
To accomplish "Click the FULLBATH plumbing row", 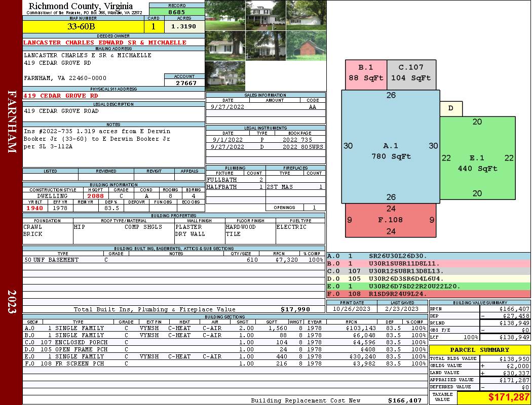I will click(236, 180).
